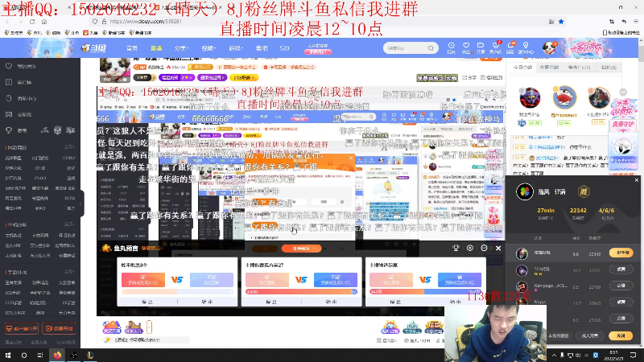Click the Douyu logo in header
The height and width of the screenshot is (362, 644).
point(93,48)
